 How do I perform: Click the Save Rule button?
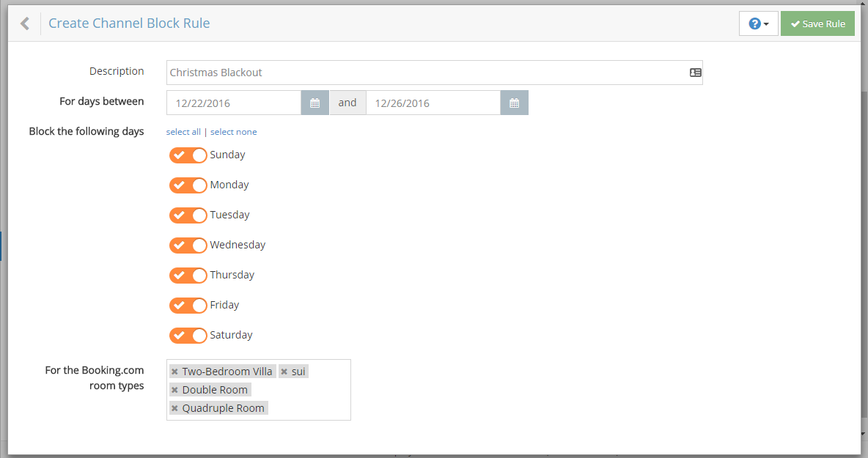pyautogui.click(x=817, y=23)
